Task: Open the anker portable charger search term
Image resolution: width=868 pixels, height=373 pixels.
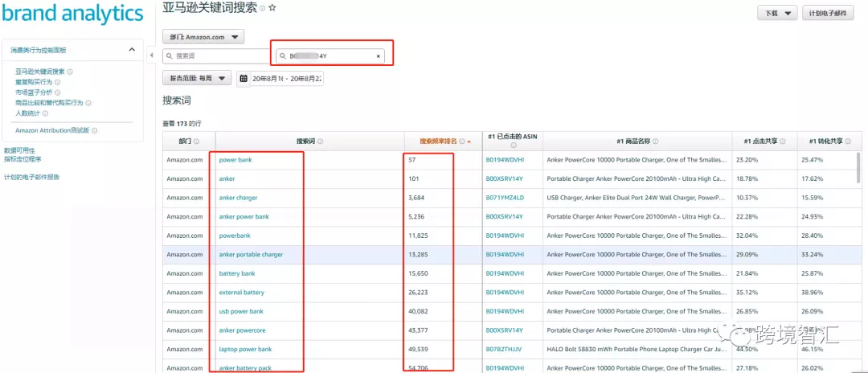Action: click(x=251, y=255)
